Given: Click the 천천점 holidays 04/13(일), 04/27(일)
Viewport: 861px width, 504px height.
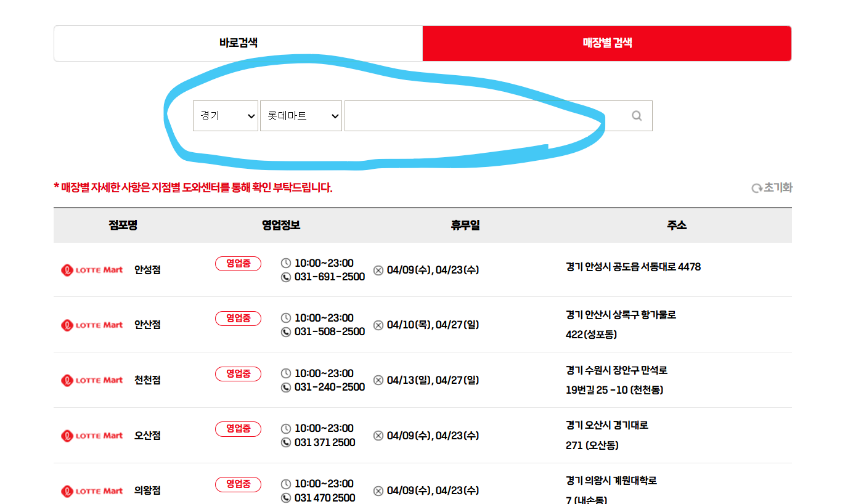Looking at the screenshot, I should (x=433, y=380).
